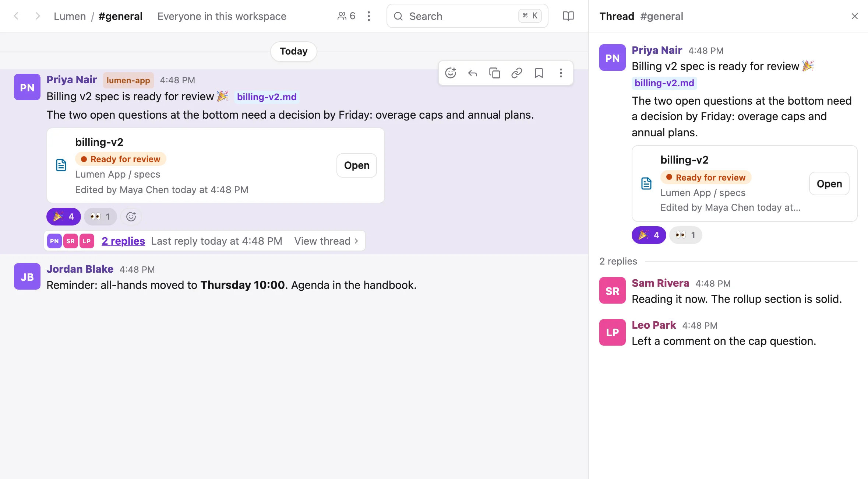Toggle the eyes reaction in the thread
The image size is (868, 479).
coord(685,235)
